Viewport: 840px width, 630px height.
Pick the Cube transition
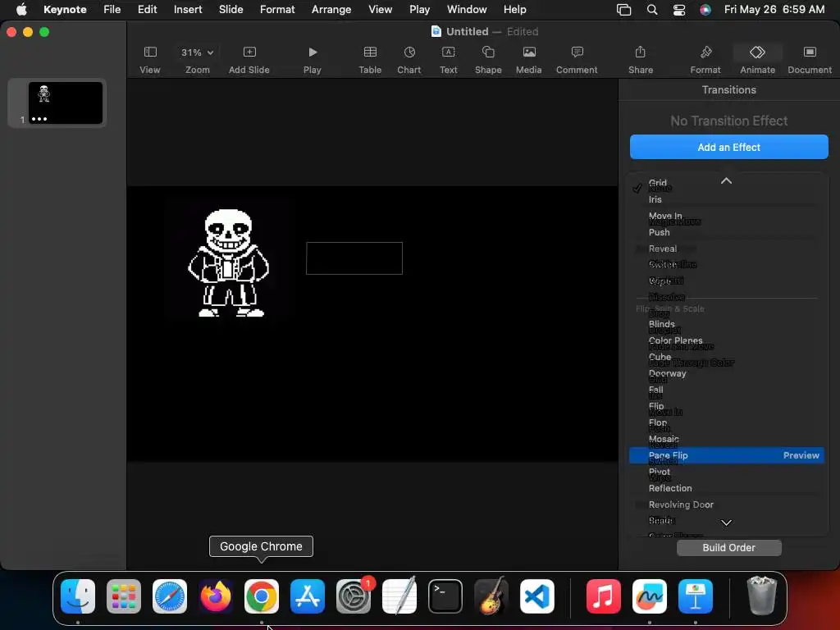pos(660,357)
